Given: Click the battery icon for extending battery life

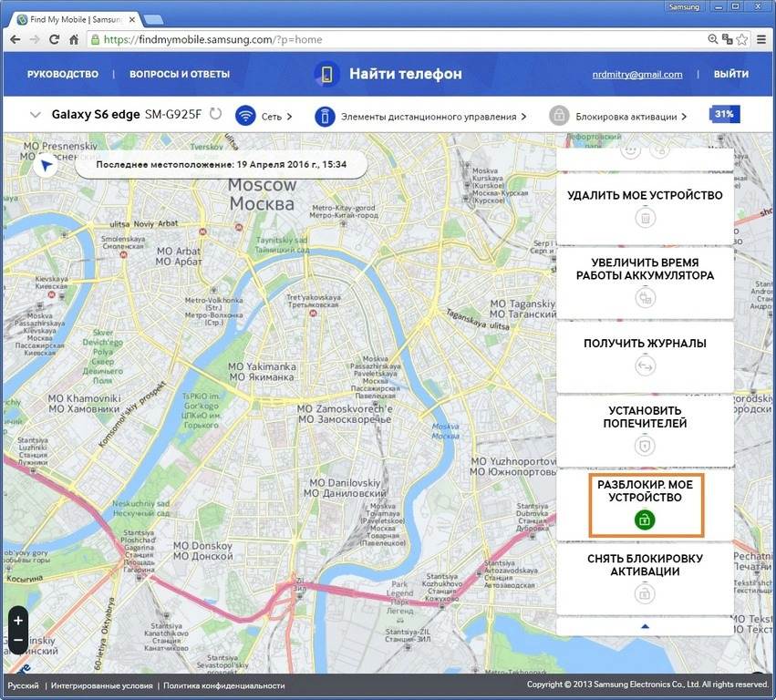Looking at the screenshot, I should 645,296.
